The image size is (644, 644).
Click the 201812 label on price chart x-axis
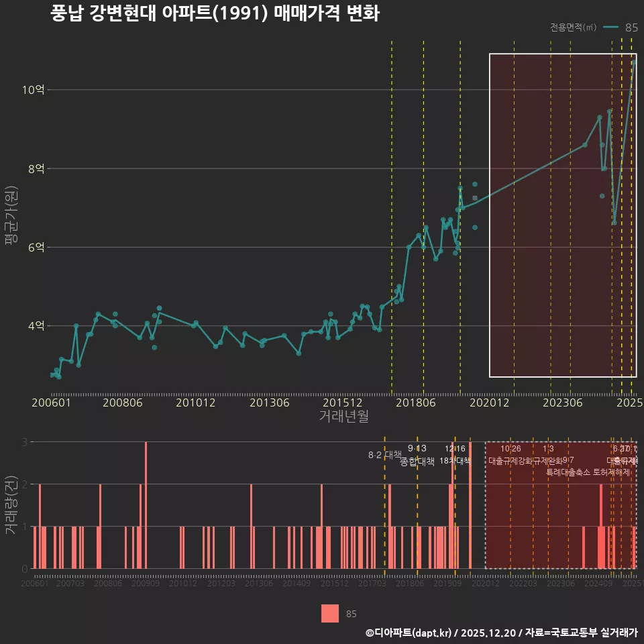[418, 402]
